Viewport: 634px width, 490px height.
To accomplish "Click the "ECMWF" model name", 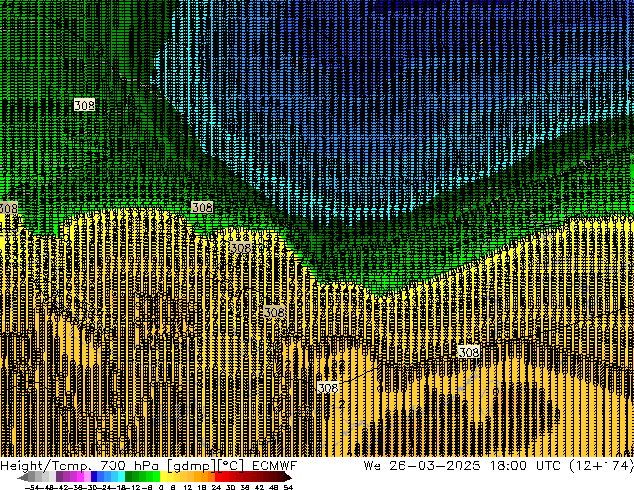I will pyautogui.click(x=275, y=466).
